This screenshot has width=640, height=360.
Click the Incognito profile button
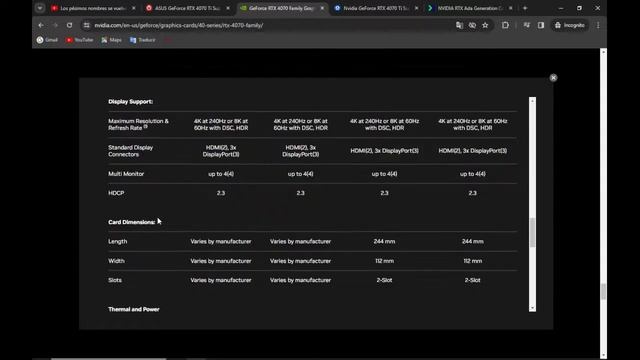pyautogui.click(x=570, y=25)
